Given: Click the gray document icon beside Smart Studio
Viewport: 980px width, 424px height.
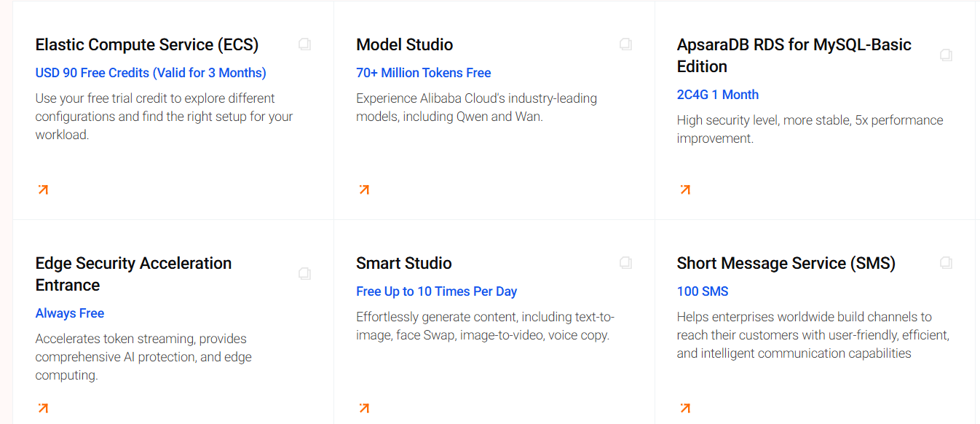Looking at the screenshot, I should coord(625,262).
